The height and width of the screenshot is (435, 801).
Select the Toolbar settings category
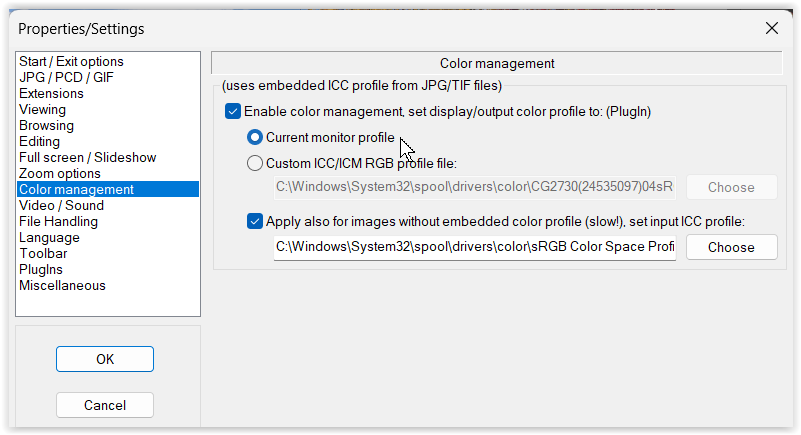43,254
